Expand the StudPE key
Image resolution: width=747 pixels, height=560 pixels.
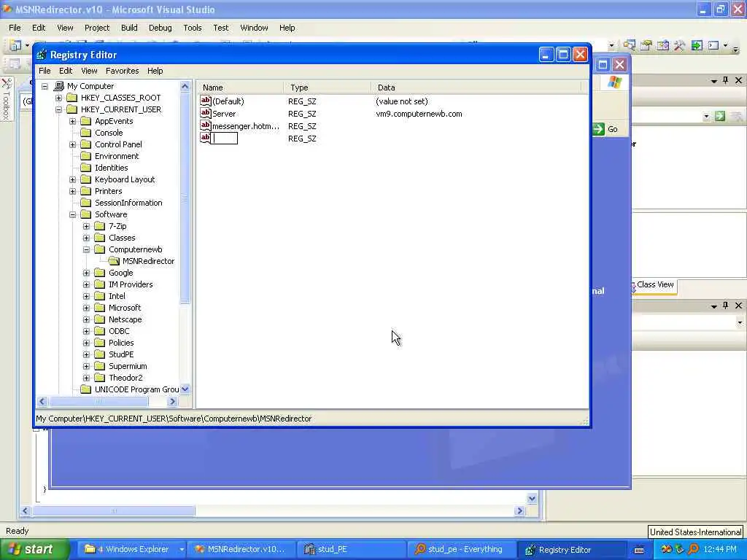click(87, 355)
